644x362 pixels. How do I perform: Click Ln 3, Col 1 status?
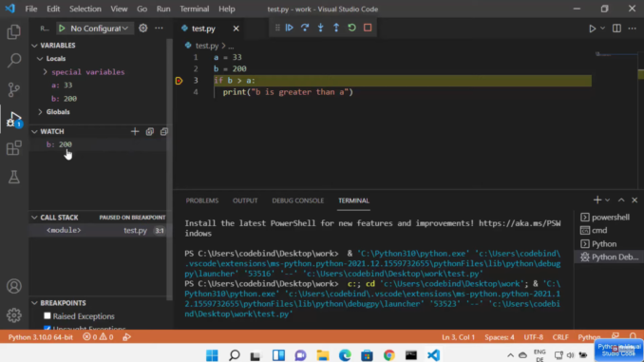pyautogui.click(x=458, y=337)
